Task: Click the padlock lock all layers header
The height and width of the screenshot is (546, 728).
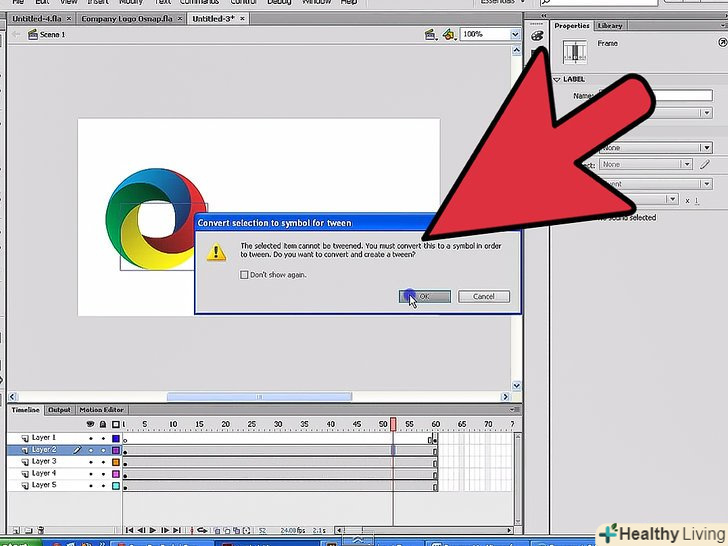Action: coord(103,424)
